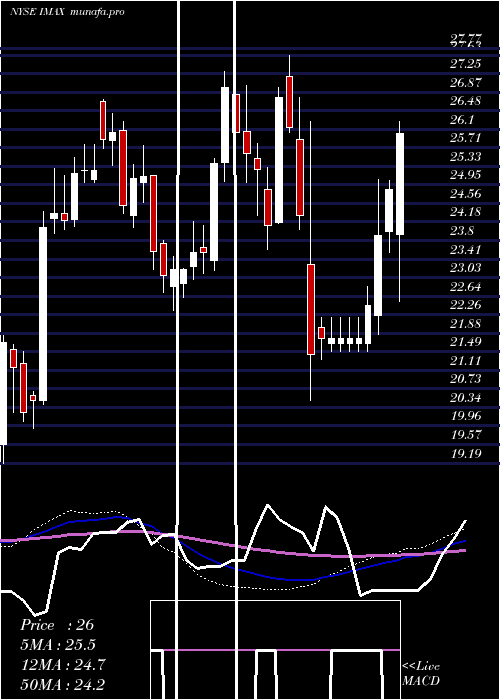This screenshot has width=500, height=700.
Task: Select the large red candlestick dropping to 21.49
Action: click(x=311, y=309)
